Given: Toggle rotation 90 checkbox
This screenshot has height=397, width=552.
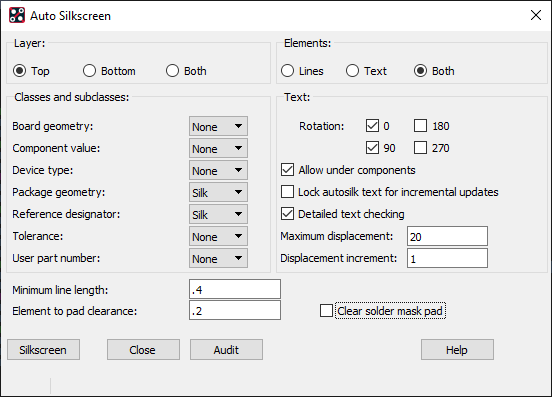Looking at the screenshot, I should [x=372, y=147].
